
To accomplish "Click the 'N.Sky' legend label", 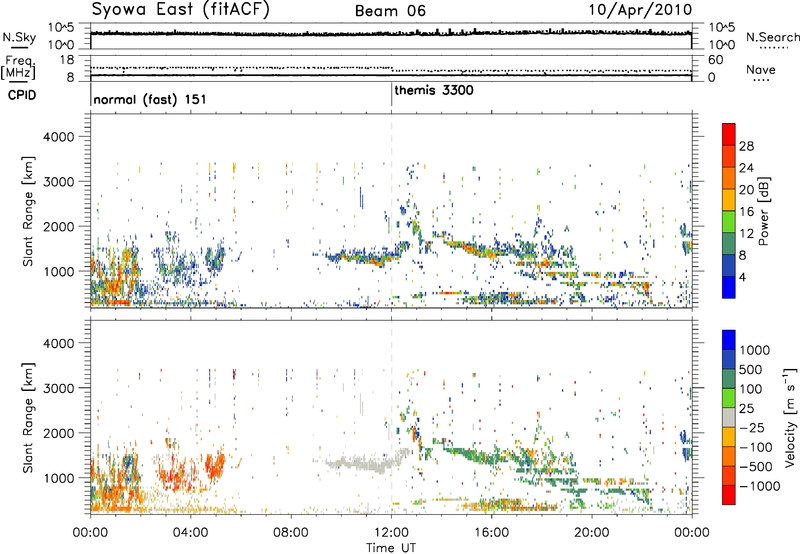I will click(x=19, y=37).
